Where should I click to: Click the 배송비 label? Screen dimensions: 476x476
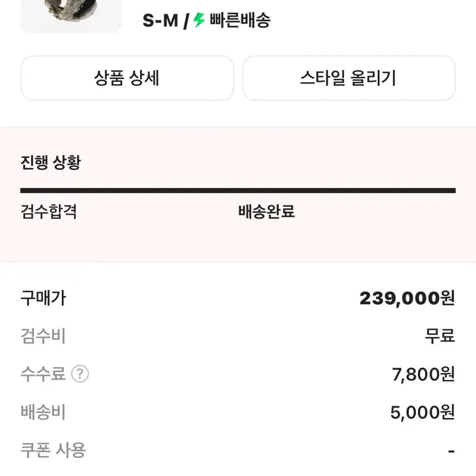point(43,412)
